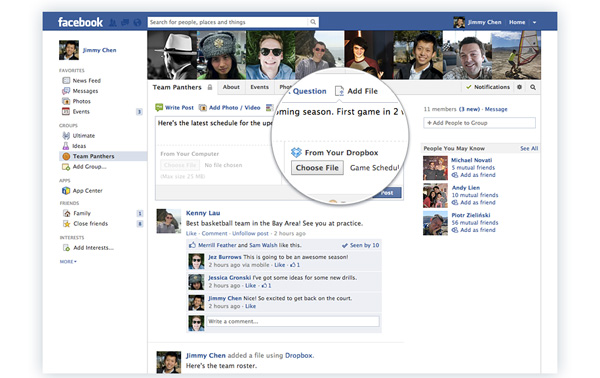The image size is (600, 378).
Task: Click the Dropbox link in Jimmy Chen's post
Action: pyautogui.click(x=299, y=355)
